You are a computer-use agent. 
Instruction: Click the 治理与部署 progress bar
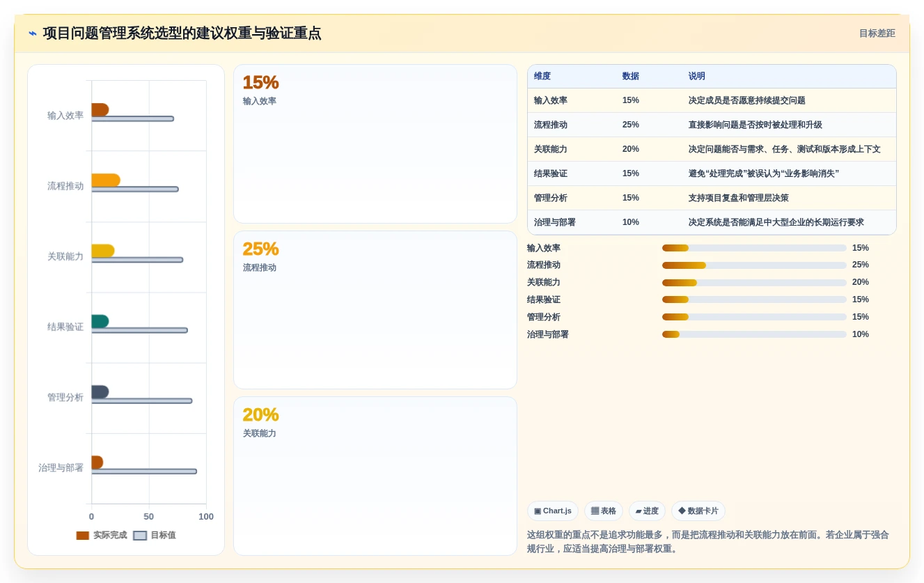754,334
